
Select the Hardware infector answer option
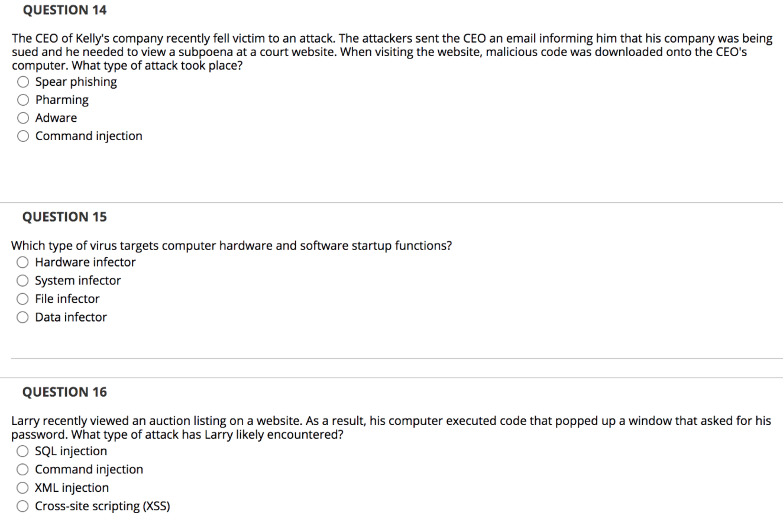point(22,262)
